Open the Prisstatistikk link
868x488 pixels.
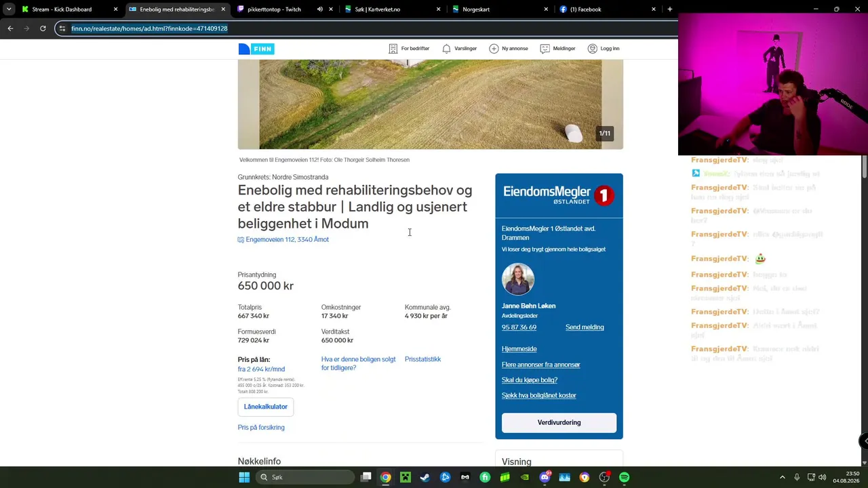422,359
